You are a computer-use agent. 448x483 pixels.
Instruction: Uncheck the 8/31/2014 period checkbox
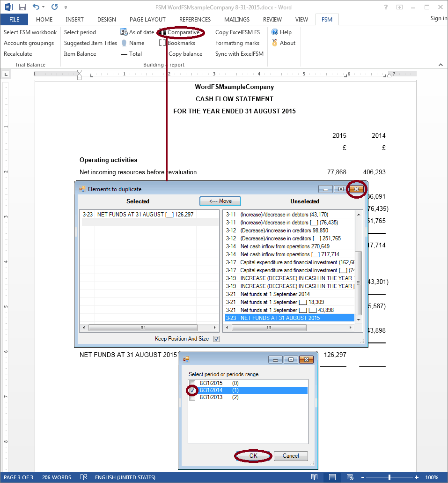click(x=192, y=390)
